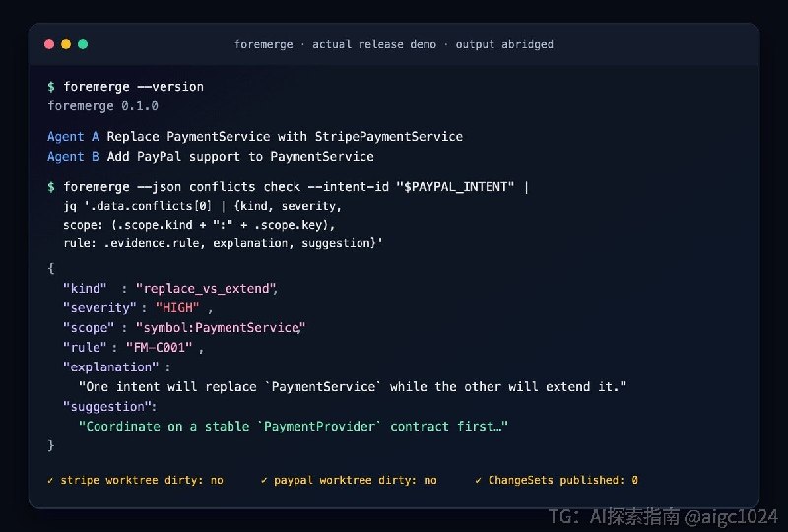Click the "rule" JSON key
This screenshot has height=532, width=788.
85,348
